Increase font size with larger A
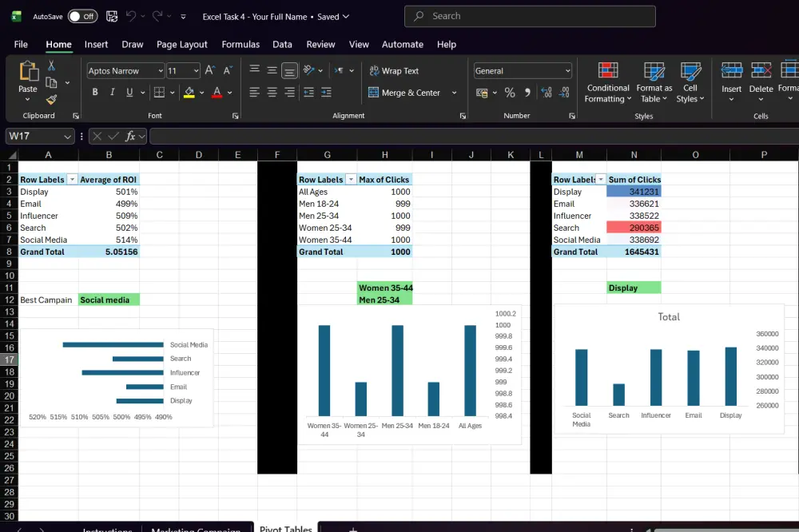This screenshot has height=532, width=799. pyautogui.click(x=209, y=70)
